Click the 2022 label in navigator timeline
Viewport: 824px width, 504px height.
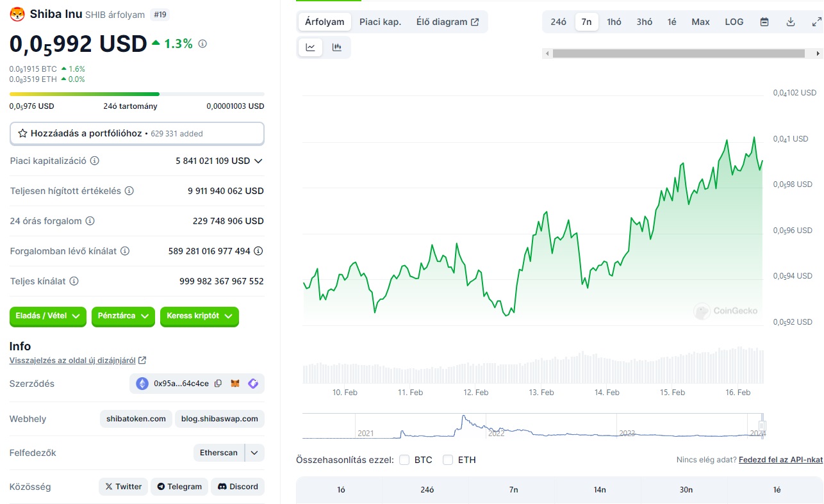pos(497,434)
